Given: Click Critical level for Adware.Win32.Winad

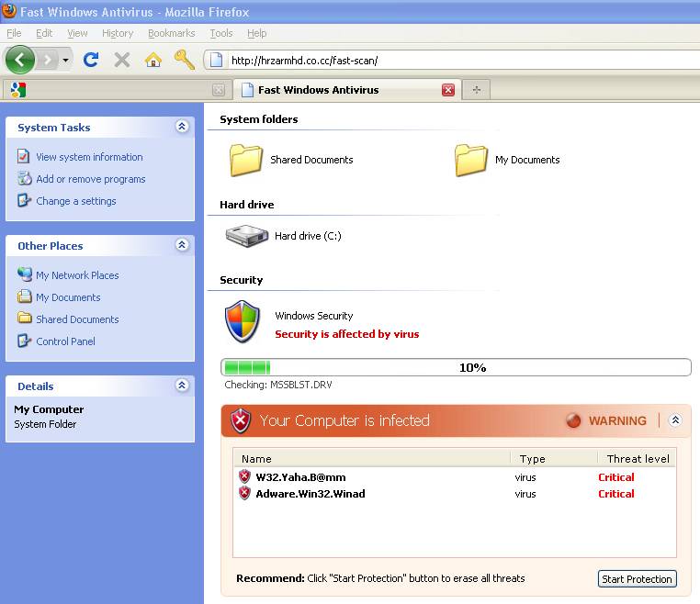Looking at the screenshot, I should click(x=616, y=494).
